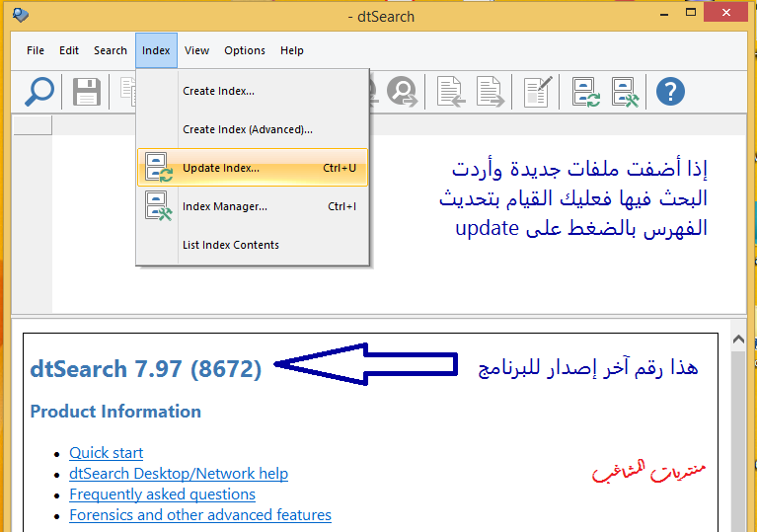Choose Create Index... from the Index menu
757x532 pixels.
[218, 91]
